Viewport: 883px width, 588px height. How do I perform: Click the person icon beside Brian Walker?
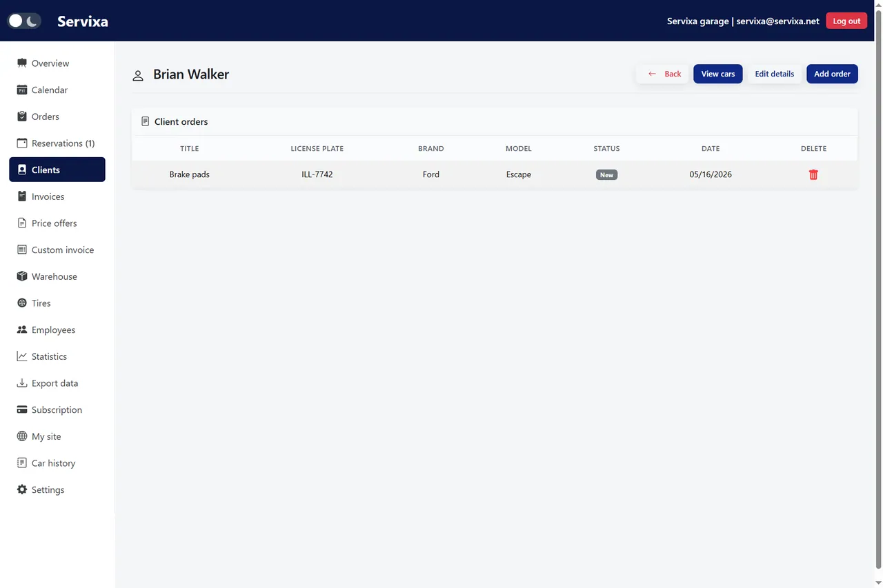click(x=138, y=75)
